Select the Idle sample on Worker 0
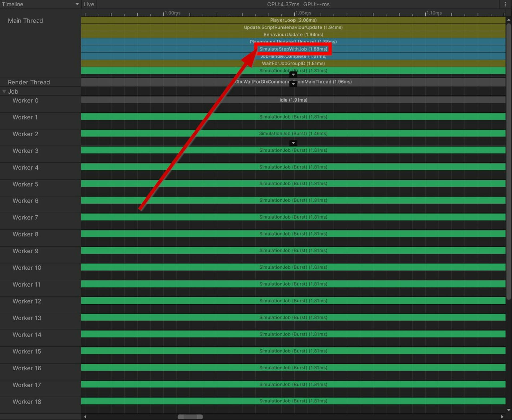 pyautogui.click(x=293, y=100)
